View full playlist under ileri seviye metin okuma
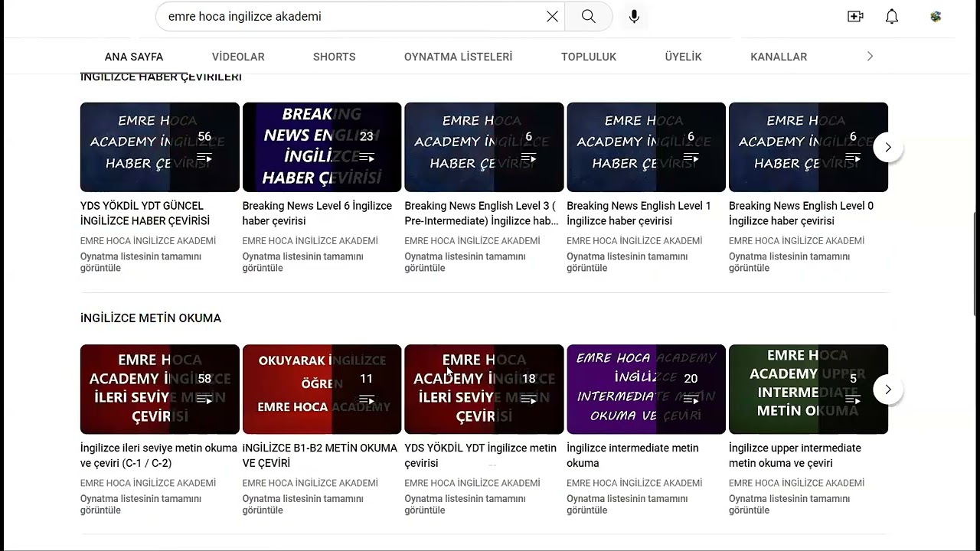980x551 pixels. coord(141,504)
